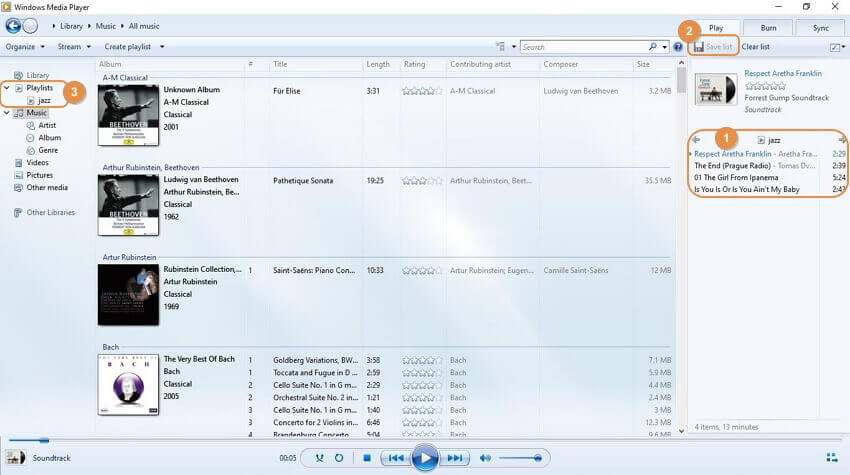Open the view options dropdown arrow
This screenshot has width=850, height=475.
point(513,47)
